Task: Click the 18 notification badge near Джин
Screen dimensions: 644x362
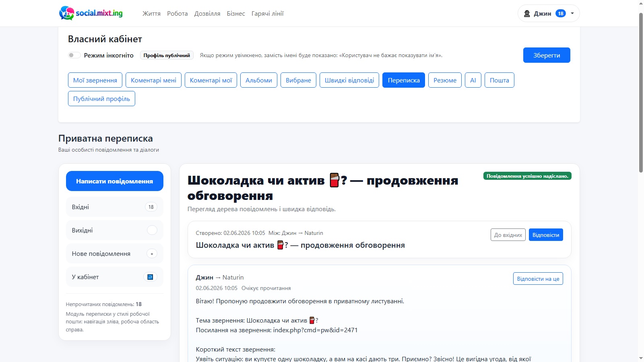Action: click(x=561, y=13)
